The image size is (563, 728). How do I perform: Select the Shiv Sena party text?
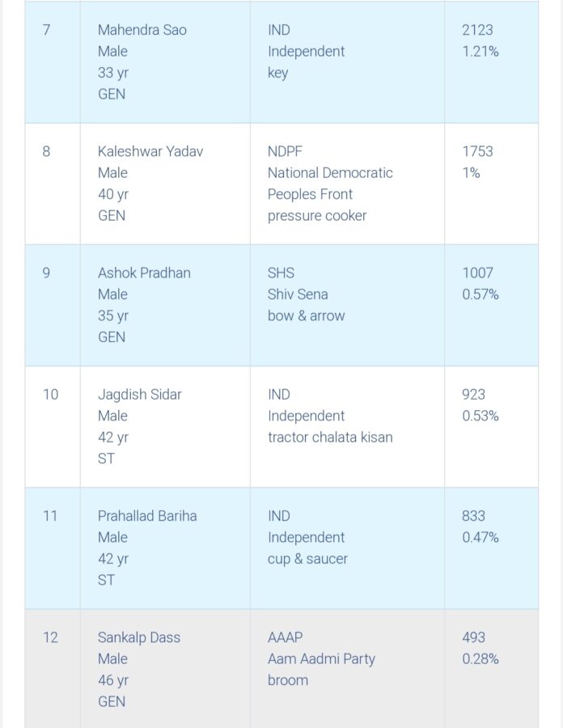[298, 294]
